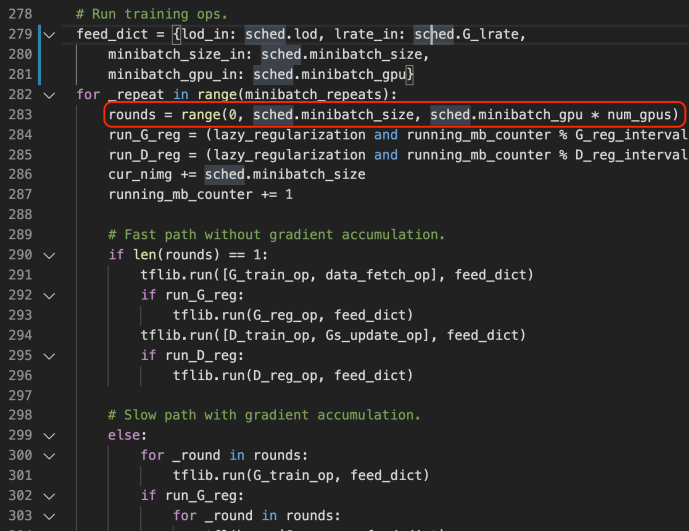The image size is (689, 531).
Task: Collapse the feed_dict fold at line 279
Action: [x=50, y=35]
